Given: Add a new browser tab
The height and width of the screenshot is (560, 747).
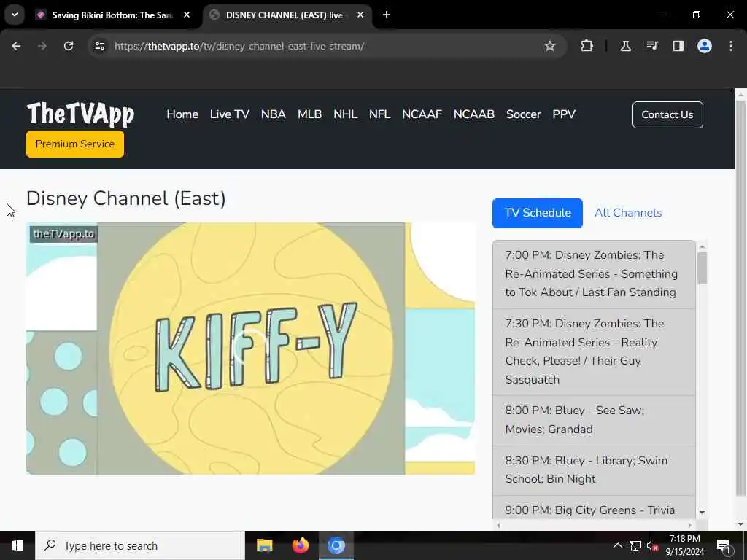Looking at the screenshot, I should (387, 15).
